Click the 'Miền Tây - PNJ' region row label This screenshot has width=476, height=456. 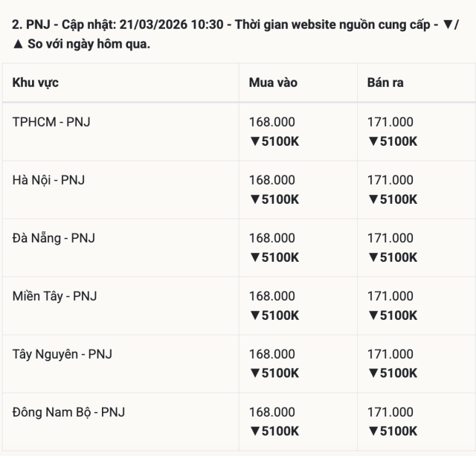(x=55, y=296)
